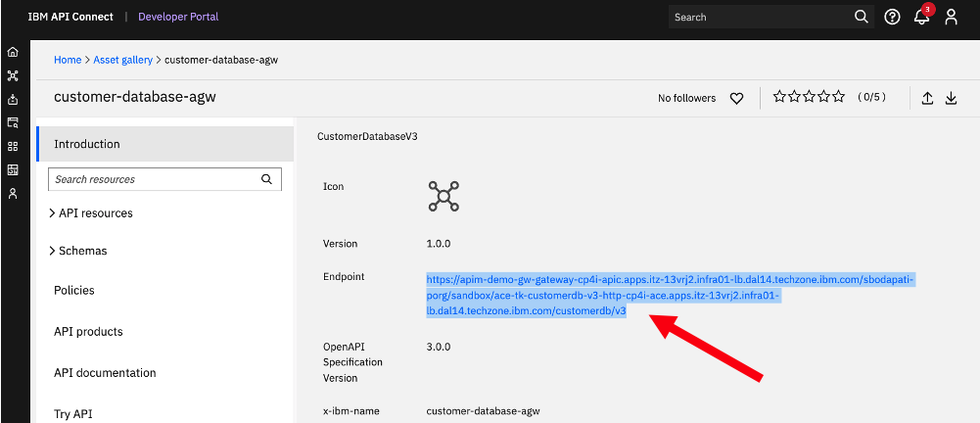Open Policies section
This screenshot has width=980, height=423.
click(x=74, y=291)
